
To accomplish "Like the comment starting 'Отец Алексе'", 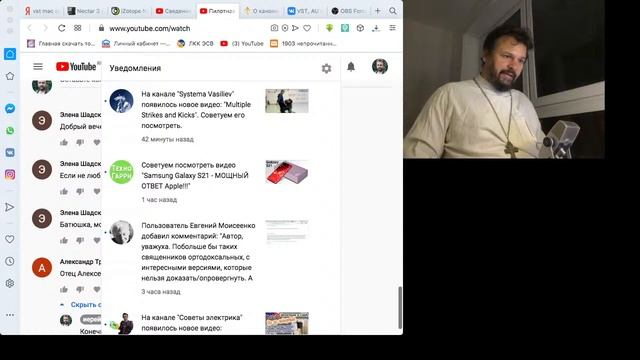I will (64, 289).
